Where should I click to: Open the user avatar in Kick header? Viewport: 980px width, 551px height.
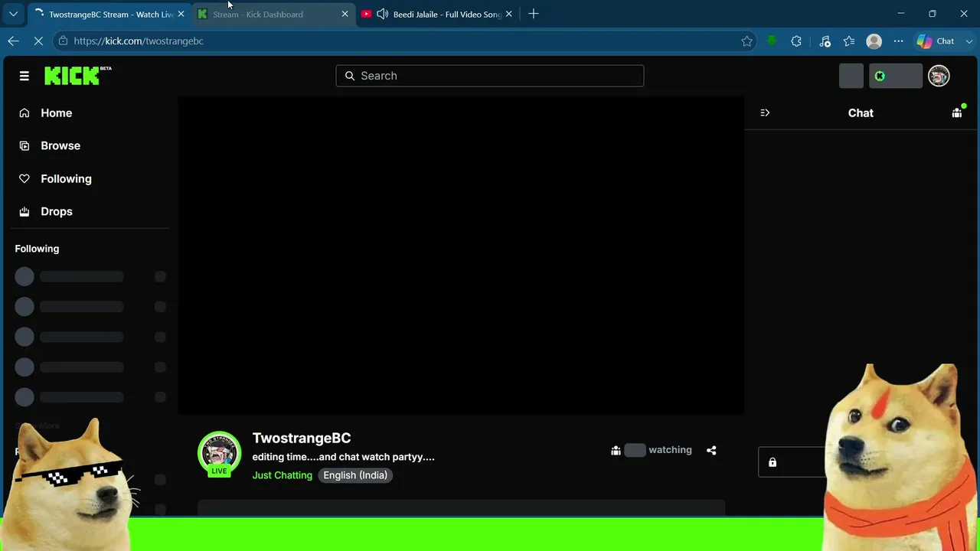[x=939, y=76]
